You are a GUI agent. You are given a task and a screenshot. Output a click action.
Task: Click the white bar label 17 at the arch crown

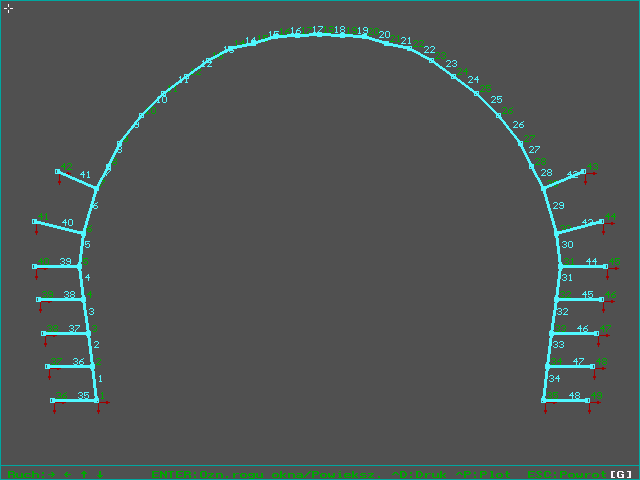317,30
